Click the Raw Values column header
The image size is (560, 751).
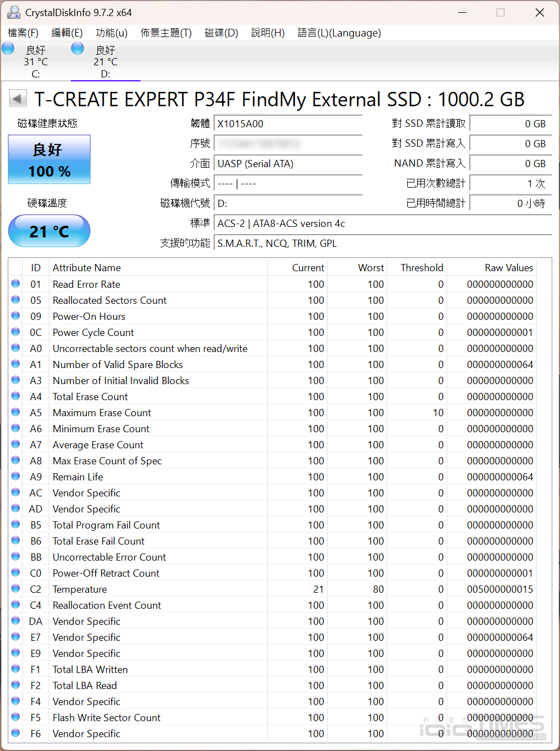(x=509, y=268)
